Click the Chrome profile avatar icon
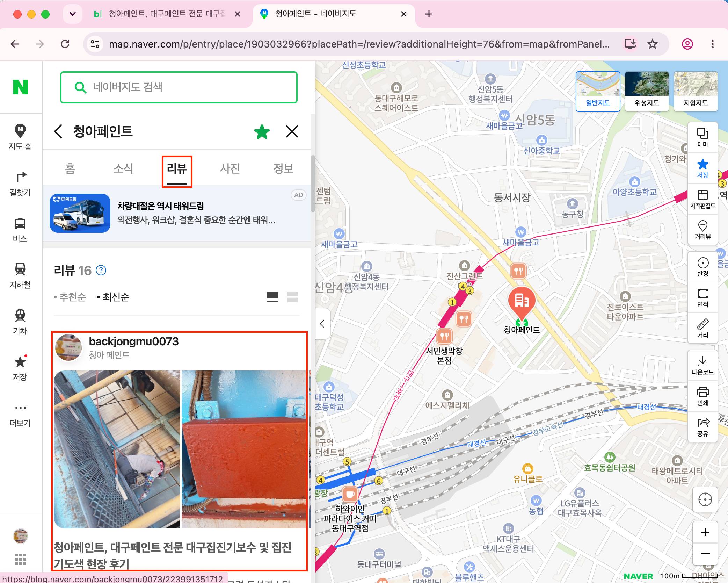The height and width of the screenshot is (583, 728). pos(687,44)
